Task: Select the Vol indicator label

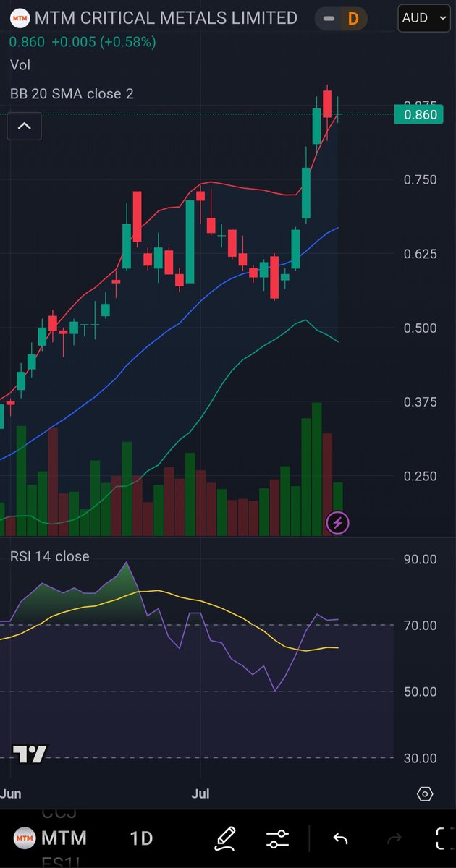Action: [20, 65]
